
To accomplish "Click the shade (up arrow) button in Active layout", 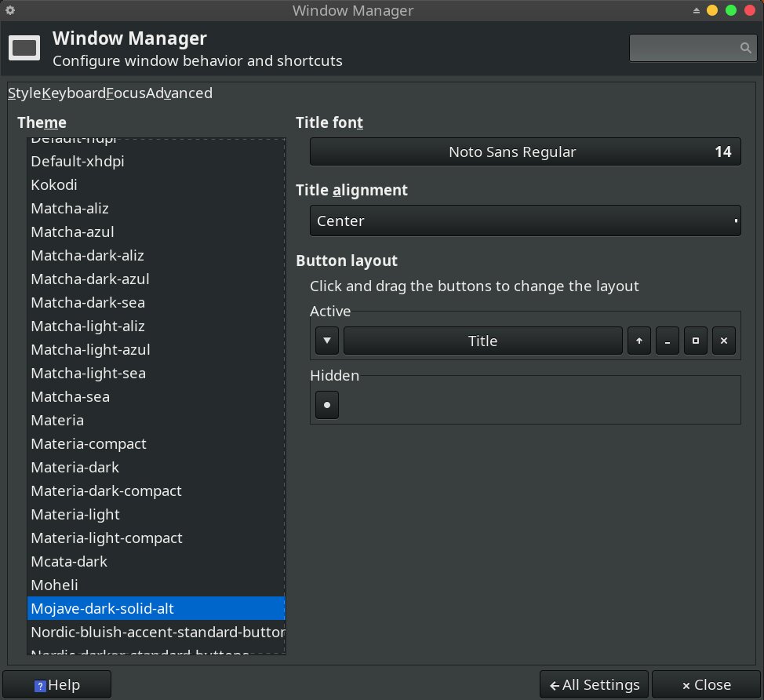I will pos(638,341).
